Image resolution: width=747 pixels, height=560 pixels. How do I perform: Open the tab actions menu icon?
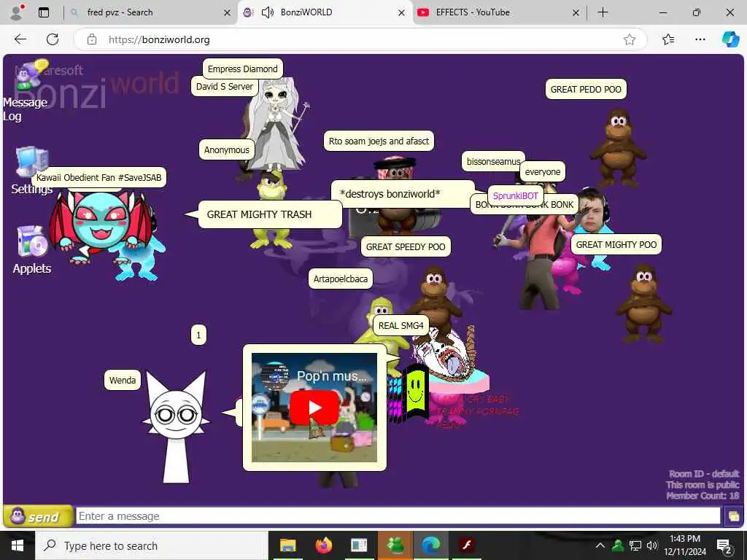(44, 12)
